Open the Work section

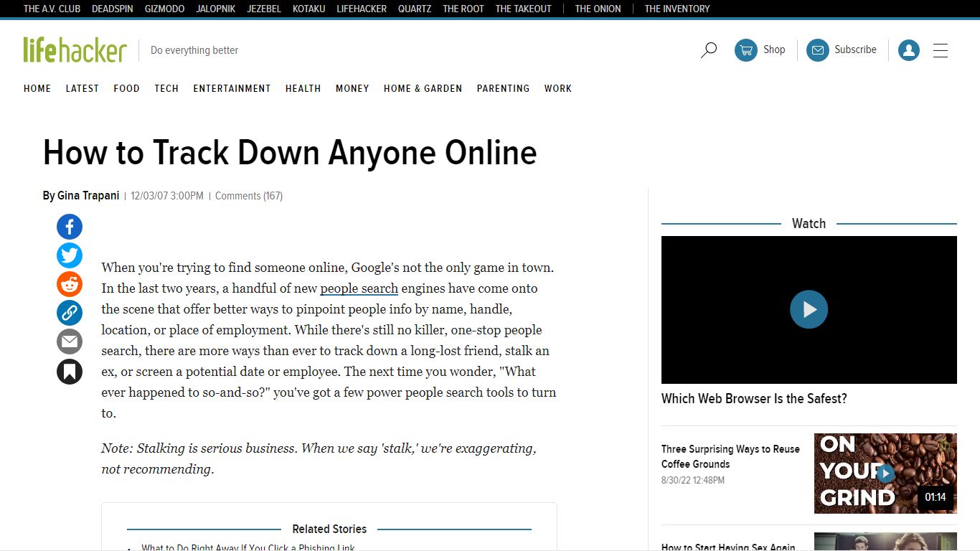tap(558, 88)
